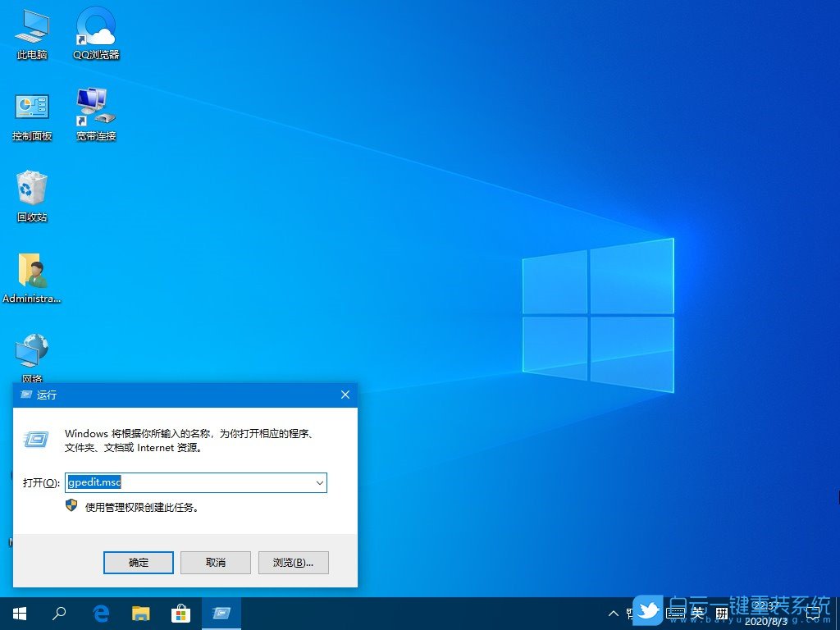Show hidden icons in system tray
Screen dimensions: 840x630
click(x=613, y=613)
